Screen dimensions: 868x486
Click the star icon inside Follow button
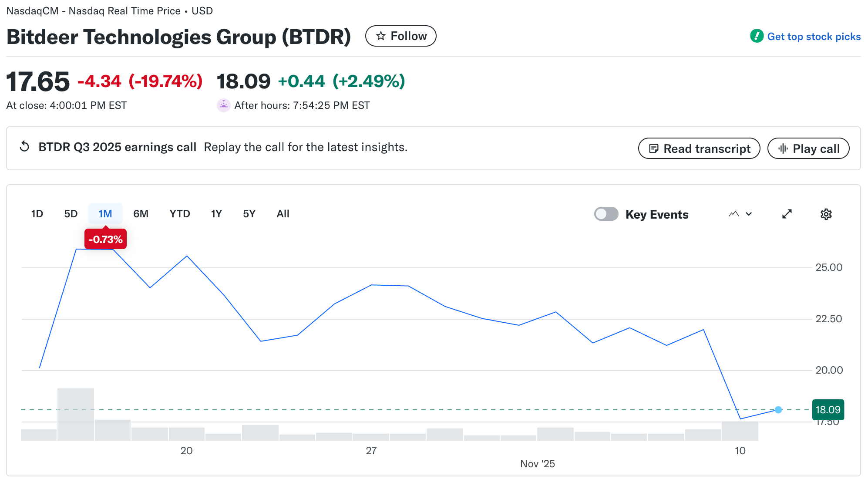pyautogui.click(x=380, y=36)
